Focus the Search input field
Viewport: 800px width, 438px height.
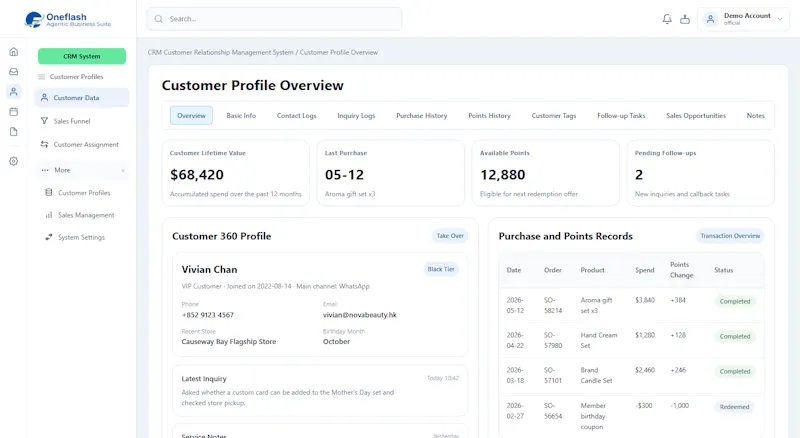click(274, 19)
